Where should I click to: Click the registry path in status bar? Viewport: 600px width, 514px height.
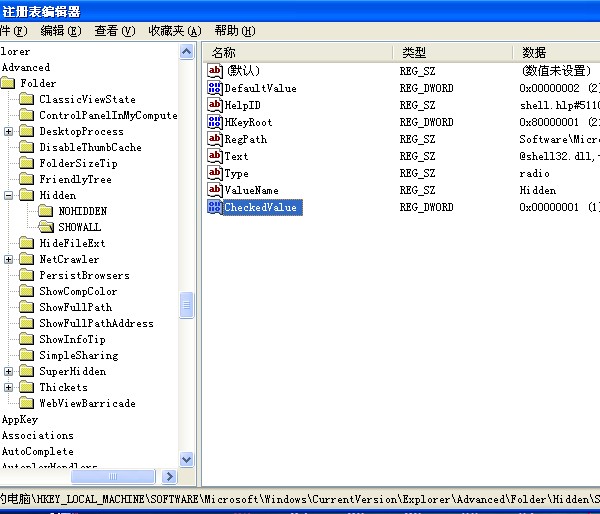[300, 499]
